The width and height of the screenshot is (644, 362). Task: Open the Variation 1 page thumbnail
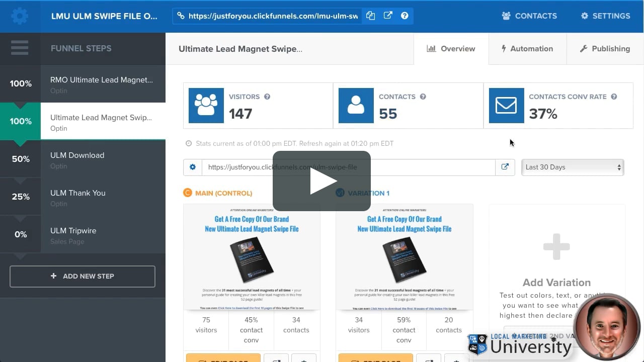coord(405,257)
